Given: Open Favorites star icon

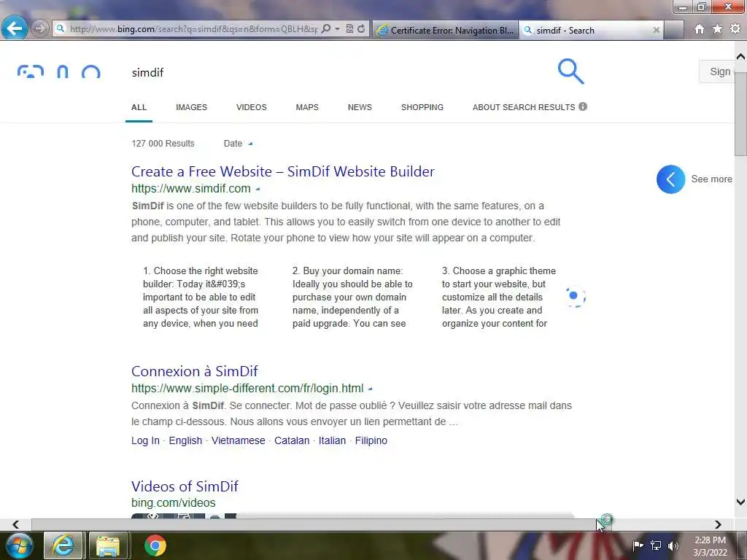Looking at the screenshot, I should coord(718,29).
